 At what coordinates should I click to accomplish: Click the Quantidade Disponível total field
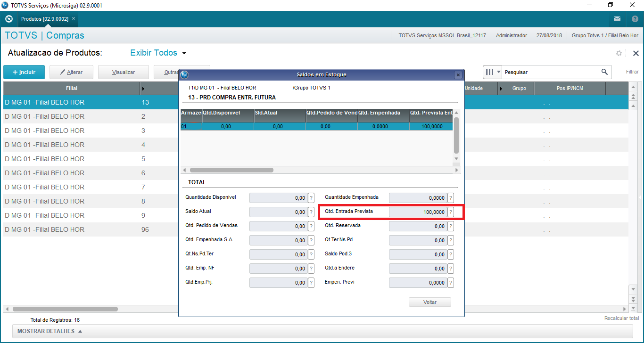click(x=278, y=198)
